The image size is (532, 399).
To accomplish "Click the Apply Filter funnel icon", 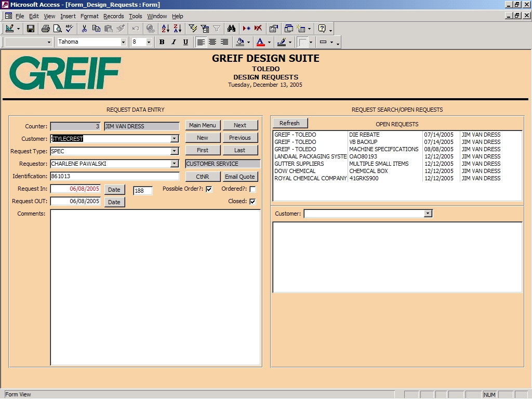I will [217, 29].
